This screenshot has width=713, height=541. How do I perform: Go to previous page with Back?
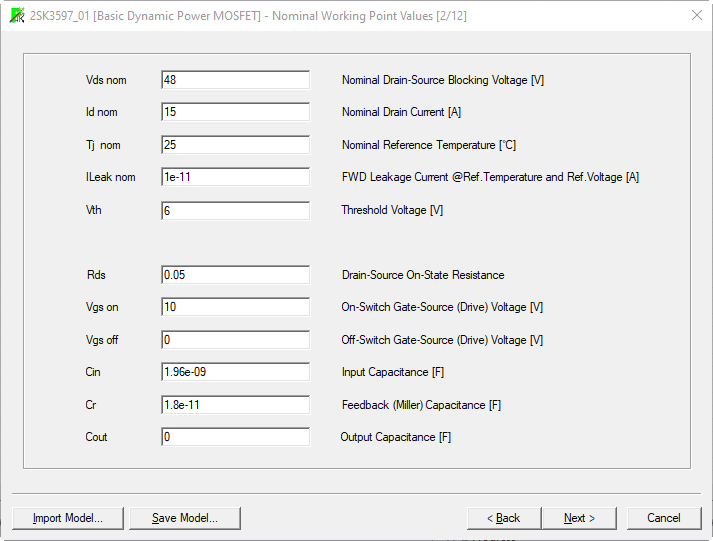(503, 518)
